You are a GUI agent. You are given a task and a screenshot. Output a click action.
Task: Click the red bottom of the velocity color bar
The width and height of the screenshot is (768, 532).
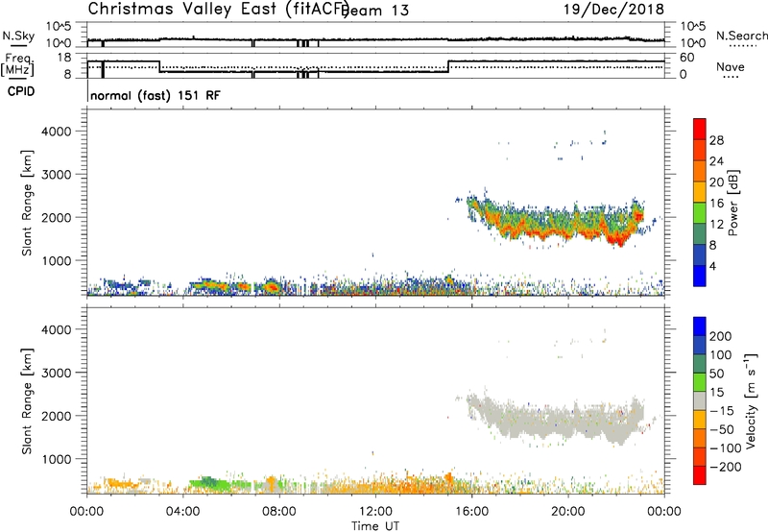coord(700,475)
